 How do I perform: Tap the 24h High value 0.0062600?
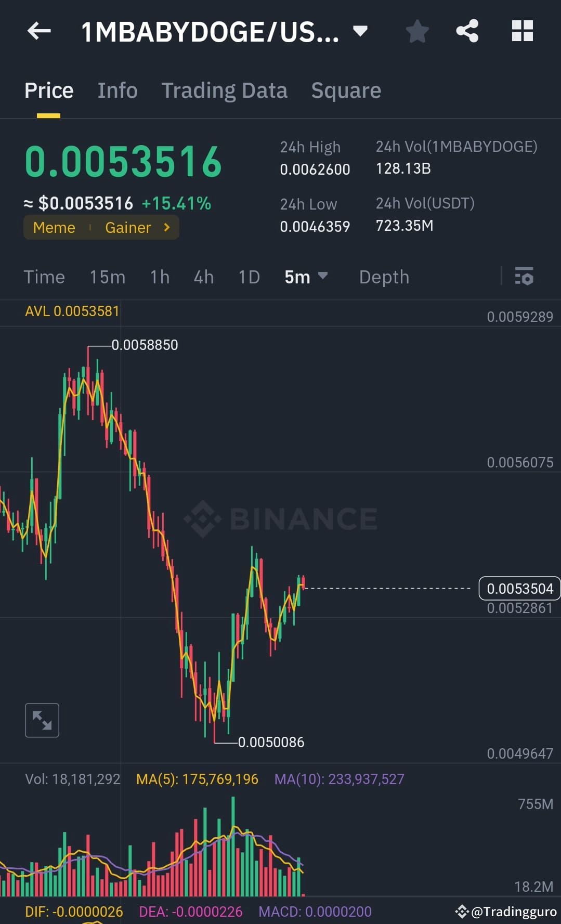point(315,169)
